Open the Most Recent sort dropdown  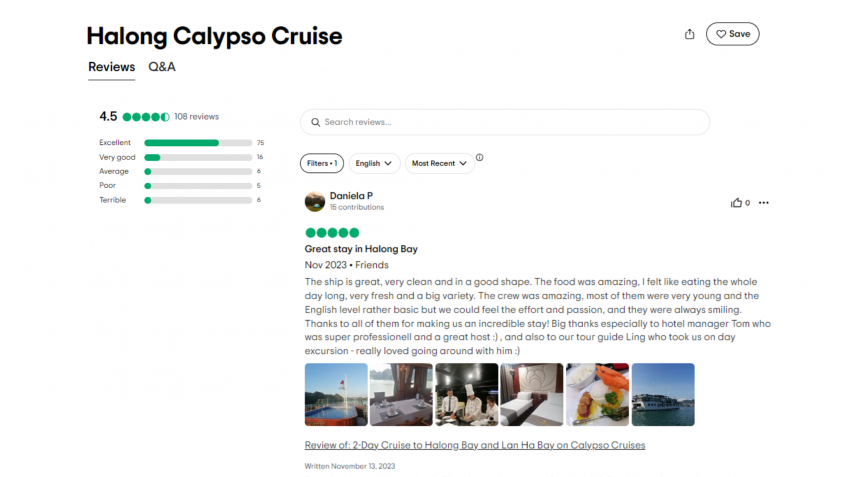point(439,163)
